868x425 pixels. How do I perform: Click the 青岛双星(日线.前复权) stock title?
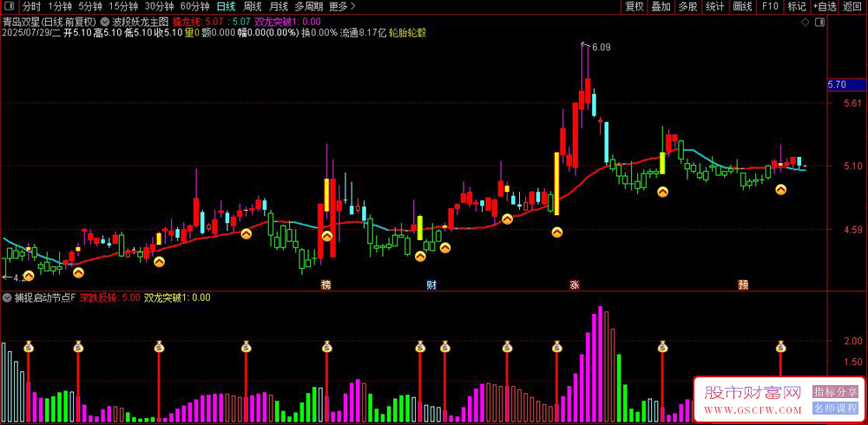[x=49, y=23]
